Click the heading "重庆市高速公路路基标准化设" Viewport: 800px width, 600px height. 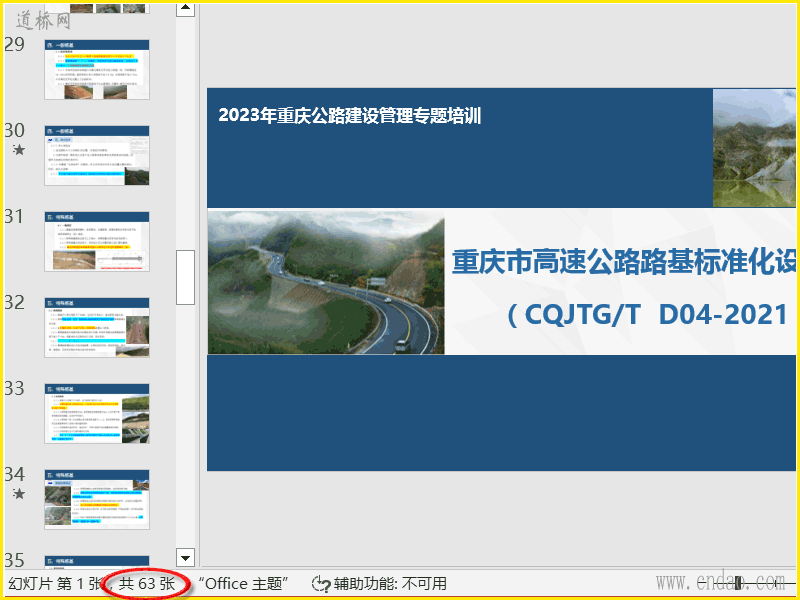point(624,262)
